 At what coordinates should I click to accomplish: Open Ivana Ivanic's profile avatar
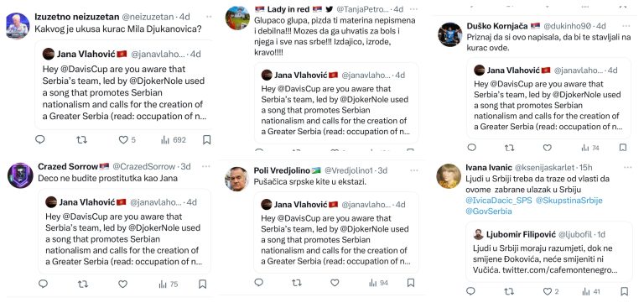tap(449, 176)
